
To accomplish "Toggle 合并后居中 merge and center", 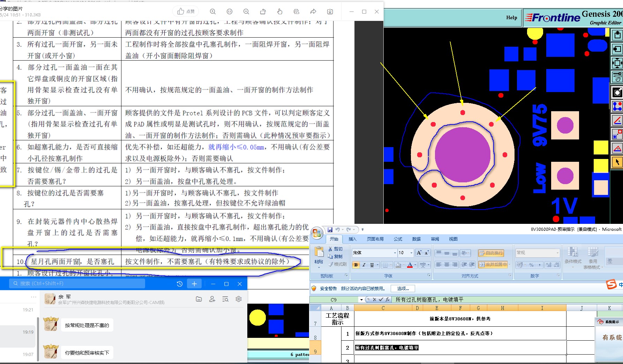I will click(493, 265).
